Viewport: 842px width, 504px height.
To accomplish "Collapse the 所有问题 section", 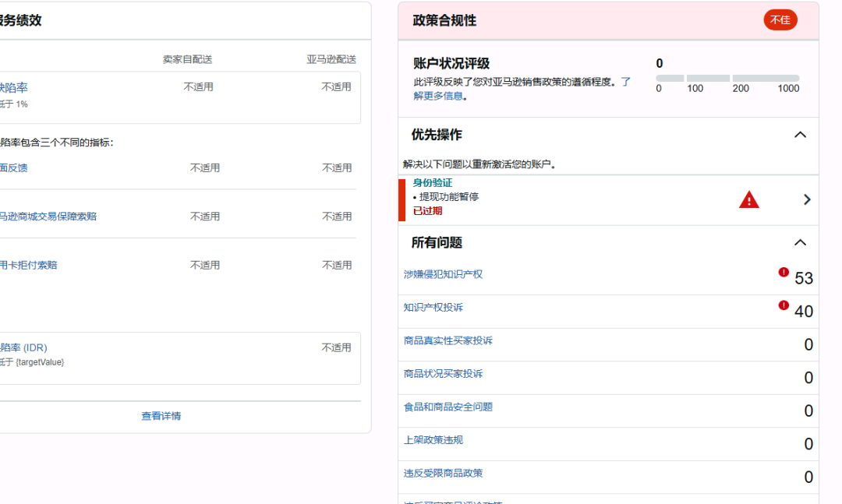I will (800, 242).
